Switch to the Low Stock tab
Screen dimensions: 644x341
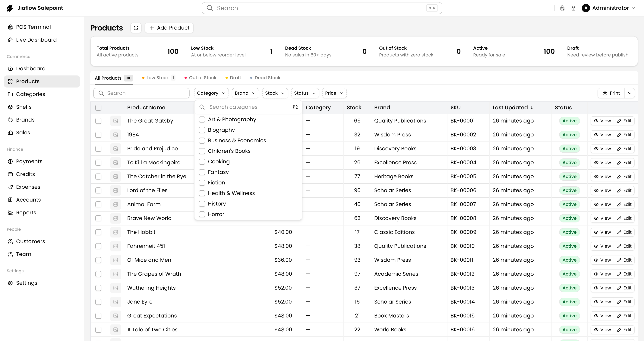tap(159, 78)
